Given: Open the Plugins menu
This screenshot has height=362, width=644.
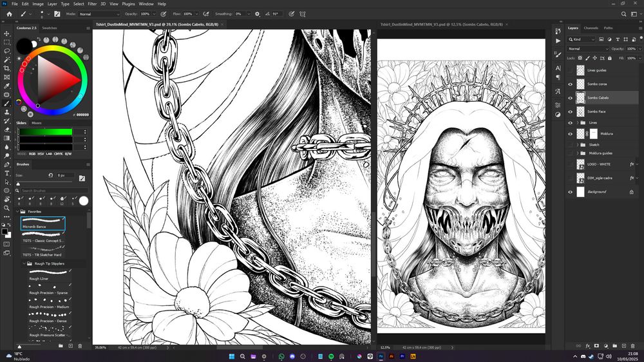Looking at the screenshot, I should click(x=128, y=4).
